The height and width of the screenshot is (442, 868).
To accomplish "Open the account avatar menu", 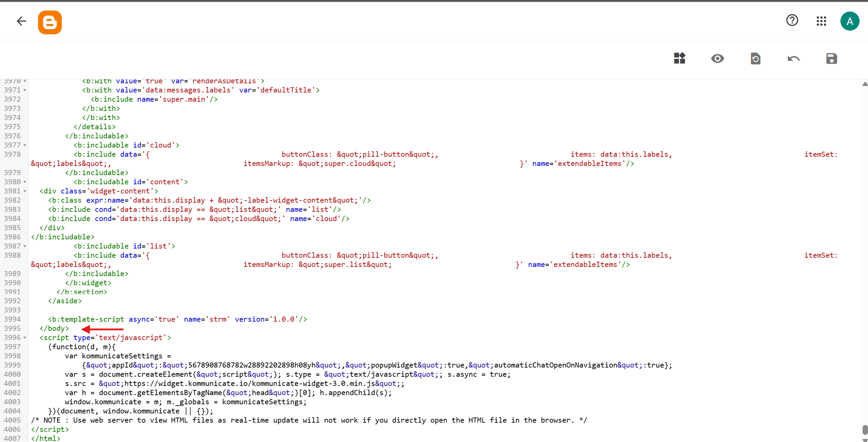I will [x=850, y=21].
